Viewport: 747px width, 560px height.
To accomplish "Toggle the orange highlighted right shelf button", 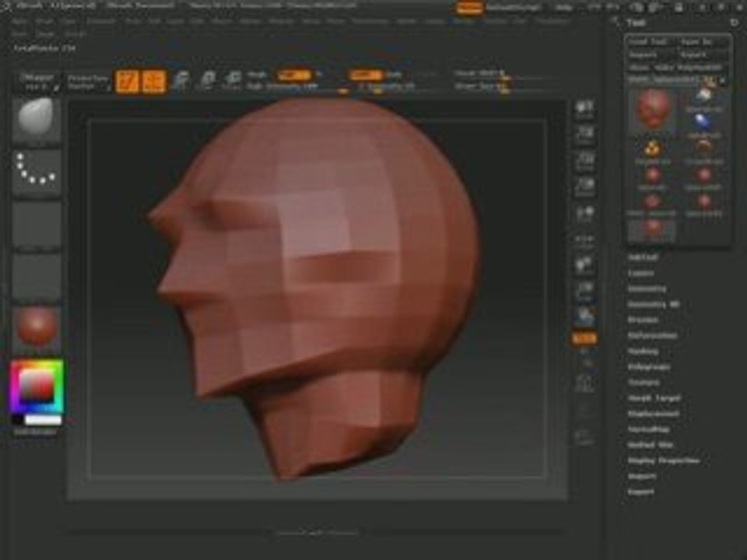I will tap(584, 338).
